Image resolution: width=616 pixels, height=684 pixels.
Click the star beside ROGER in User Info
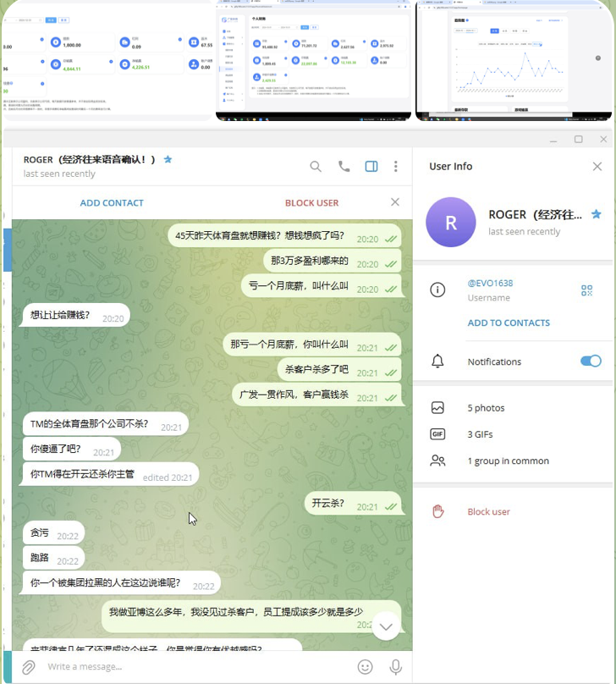(597, 214)
